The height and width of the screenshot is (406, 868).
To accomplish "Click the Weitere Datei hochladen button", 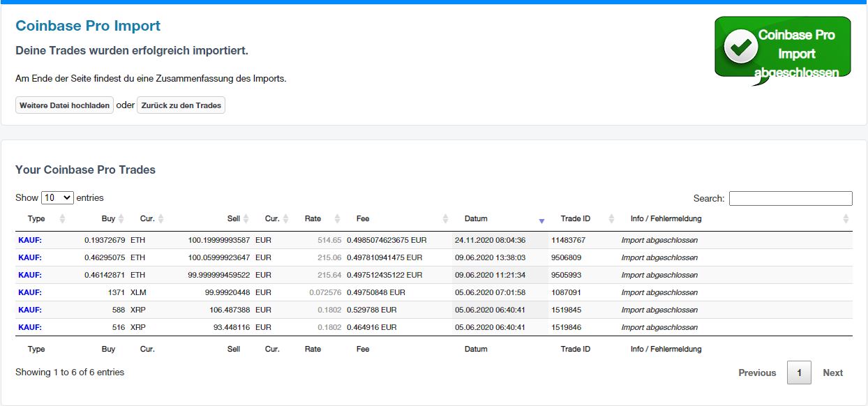I will pyautogui.click(x=64, y=105).
